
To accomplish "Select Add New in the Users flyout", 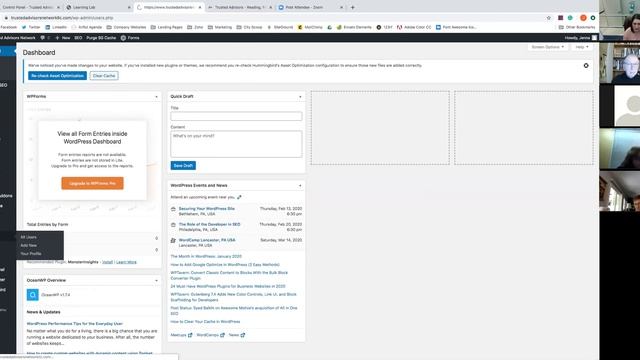I will point(29,245).
